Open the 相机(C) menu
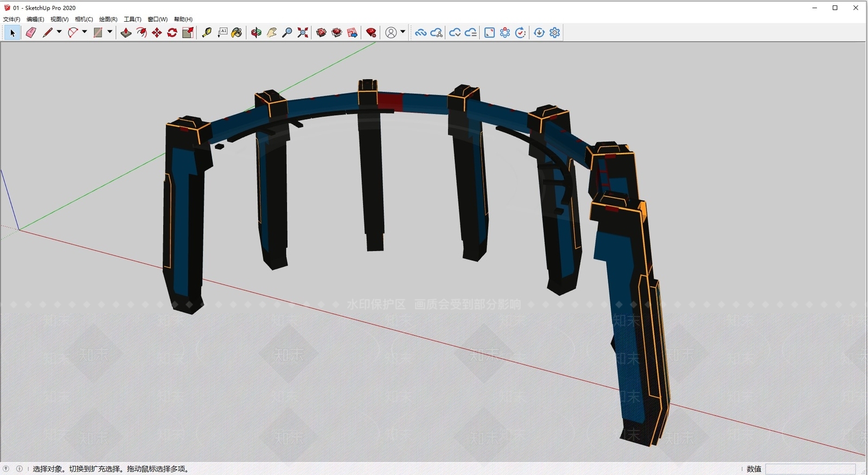 pos(84,19)
